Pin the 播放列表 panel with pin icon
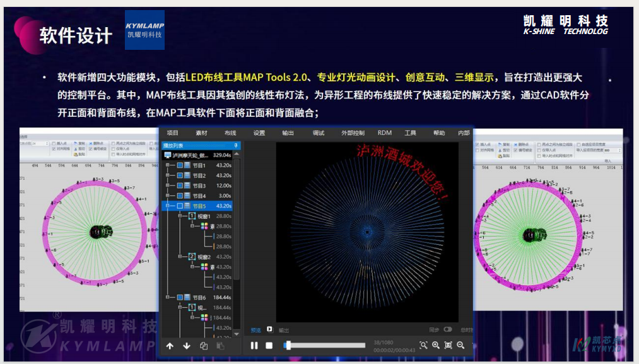 (236, 146)
